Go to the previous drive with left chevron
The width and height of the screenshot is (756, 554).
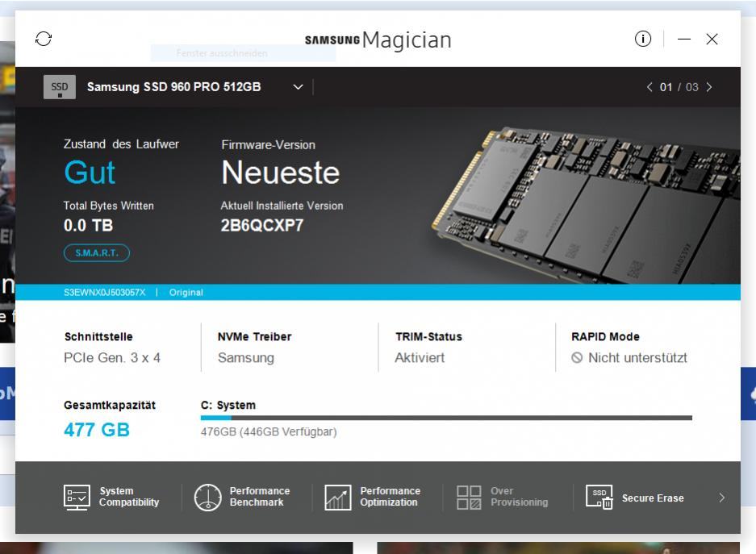click(x=649, y=87)
